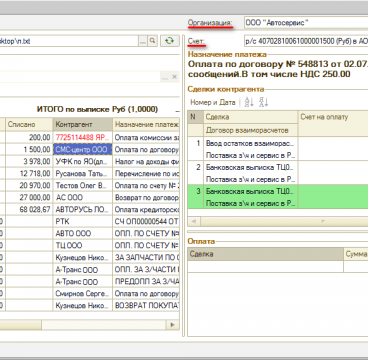Image resolution: width=368 pixels, height=360 pixels.
Task: Click the 'Сделка' header in deals table
Action: (250, 117)
